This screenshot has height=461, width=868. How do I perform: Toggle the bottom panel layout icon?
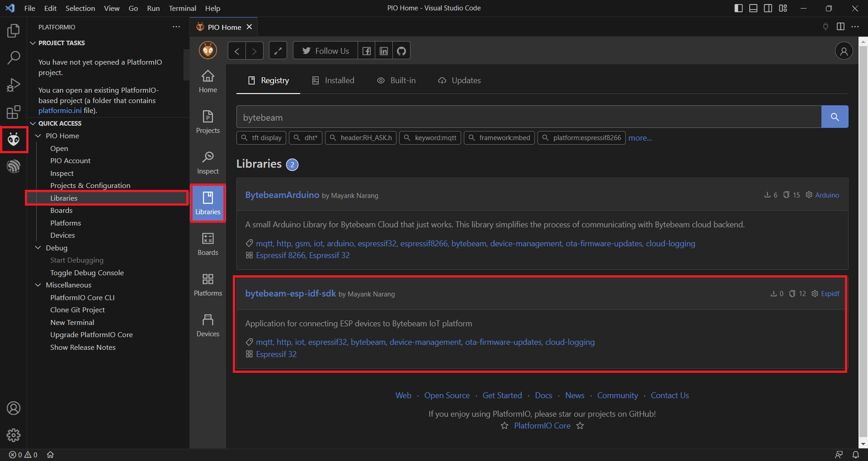point(753,8)
